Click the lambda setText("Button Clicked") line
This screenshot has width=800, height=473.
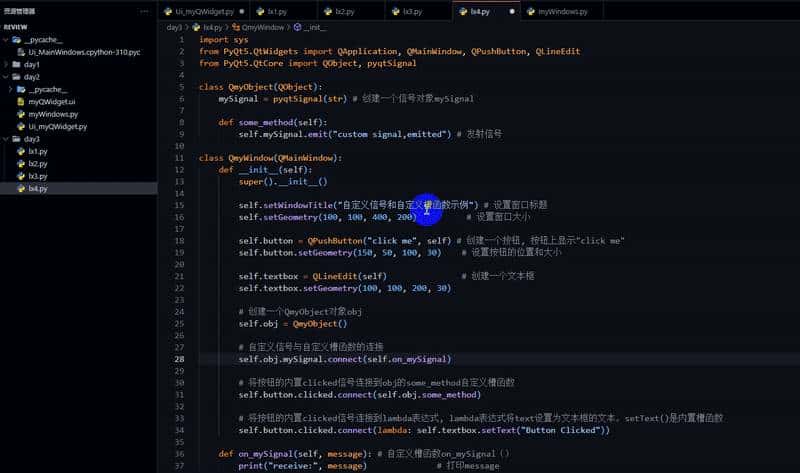(424, 430)
